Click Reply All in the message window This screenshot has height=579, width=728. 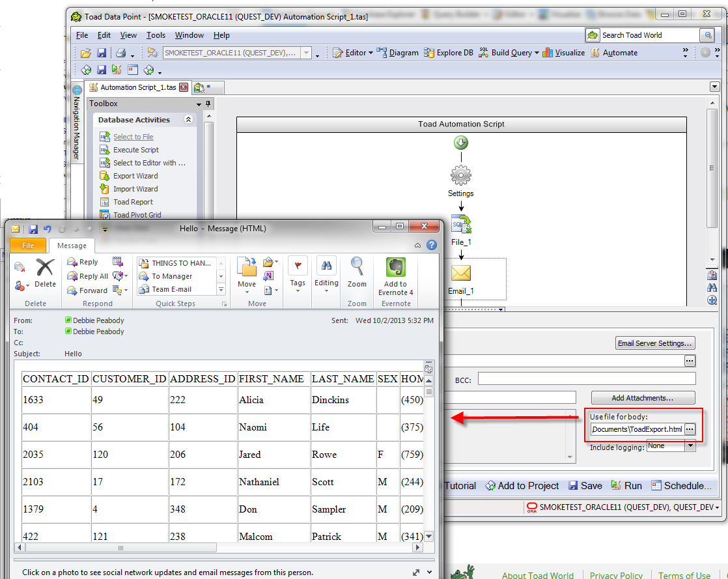click(x=87, y=276)
